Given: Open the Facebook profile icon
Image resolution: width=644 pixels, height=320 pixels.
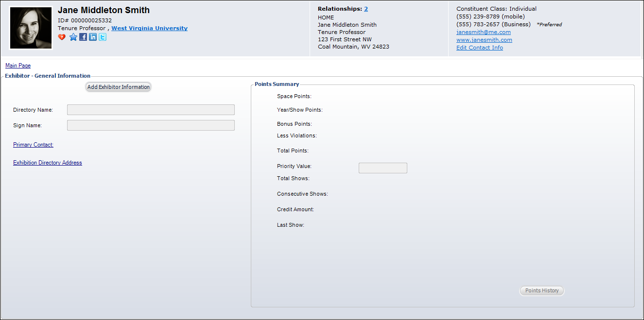Looking at the screenshot, I should (83, 37).
